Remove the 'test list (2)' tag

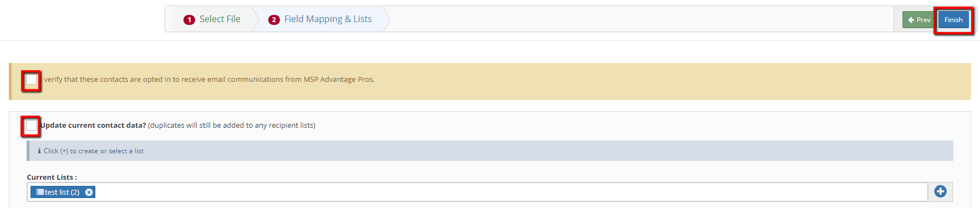click(x=89, y=192)
